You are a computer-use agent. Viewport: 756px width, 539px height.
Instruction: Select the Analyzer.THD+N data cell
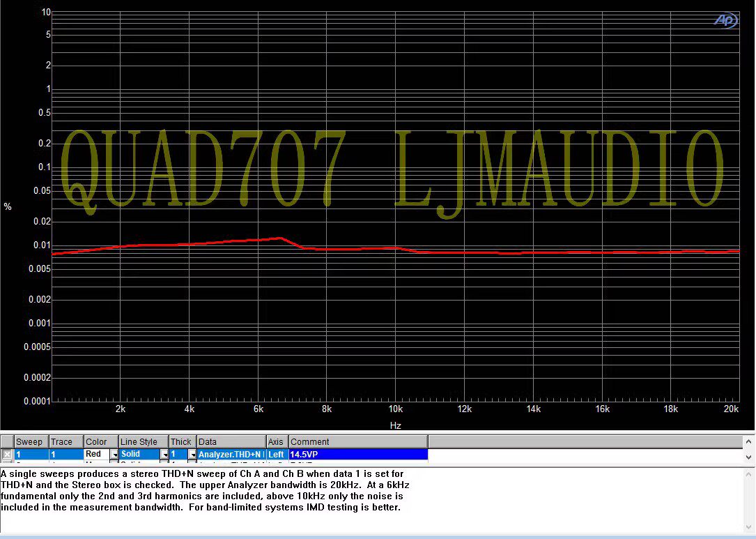pyautogui.click(x=231, y=455)
